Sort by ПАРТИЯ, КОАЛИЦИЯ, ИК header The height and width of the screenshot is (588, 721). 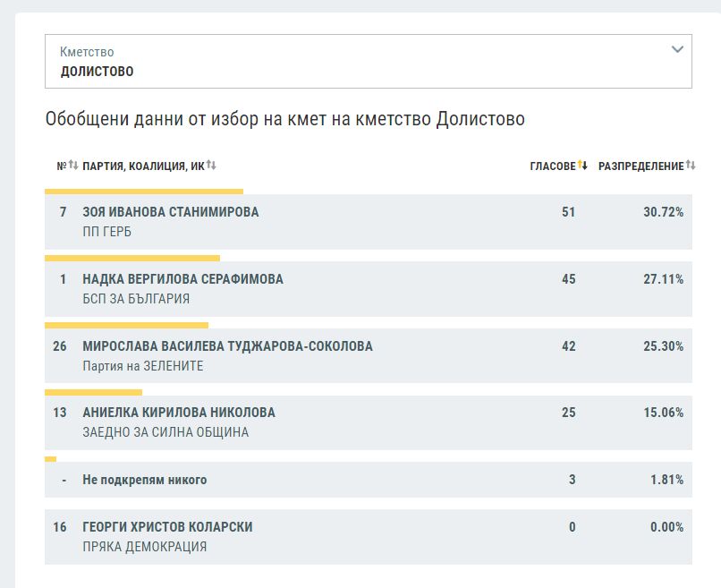143,166
